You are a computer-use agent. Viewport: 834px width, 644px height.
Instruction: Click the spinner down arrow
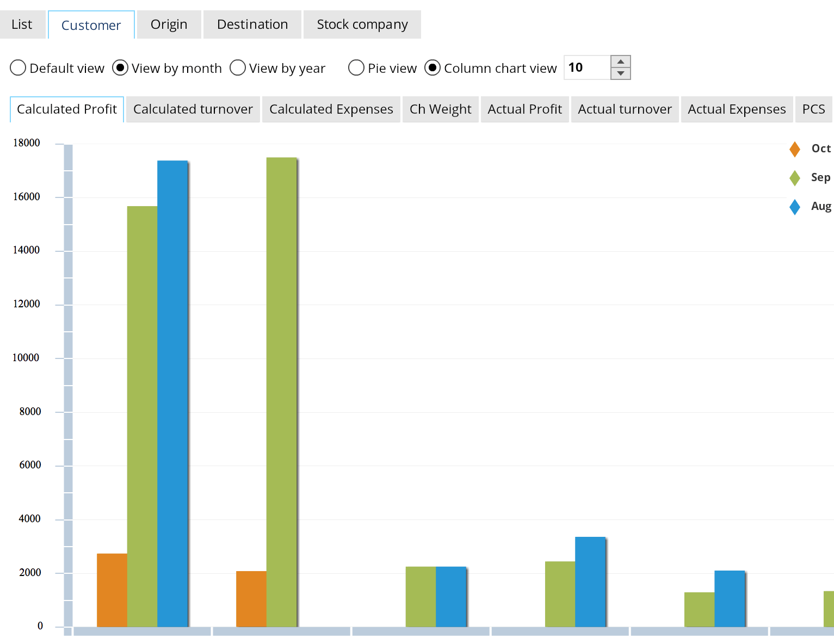(621, 73)
